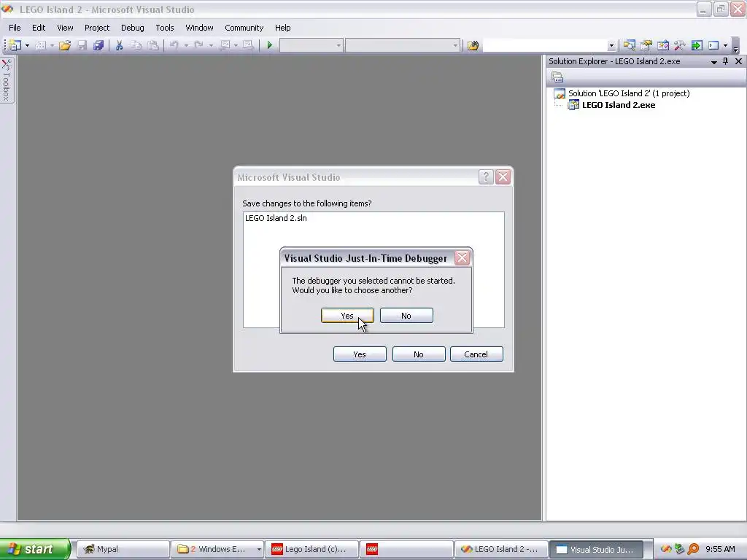Click the Navigate Backward toolbar icon

coord(225,45)
